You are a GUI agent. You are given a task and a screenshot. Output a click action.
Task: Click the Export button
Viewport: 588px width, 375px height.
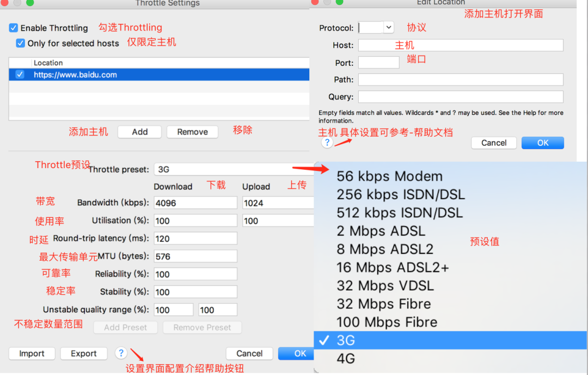83,353
